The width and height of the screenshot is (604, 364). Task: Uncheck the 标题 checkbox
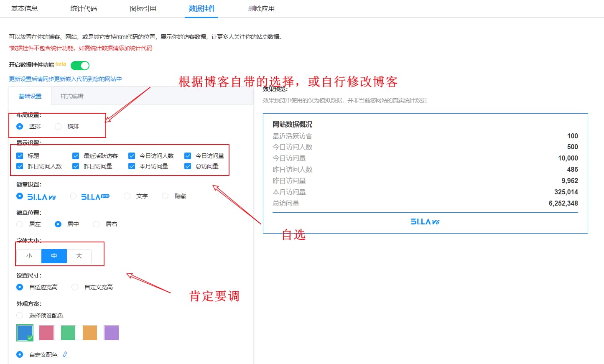[x=20, y=156]
